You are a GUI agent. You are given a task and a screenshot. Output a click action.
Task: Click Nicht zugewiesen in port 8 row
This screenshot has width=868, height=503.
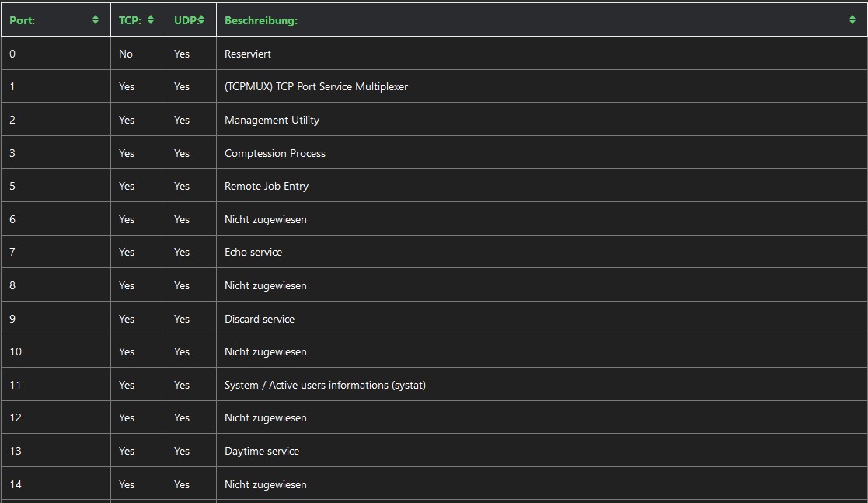(x=265, y=286)
